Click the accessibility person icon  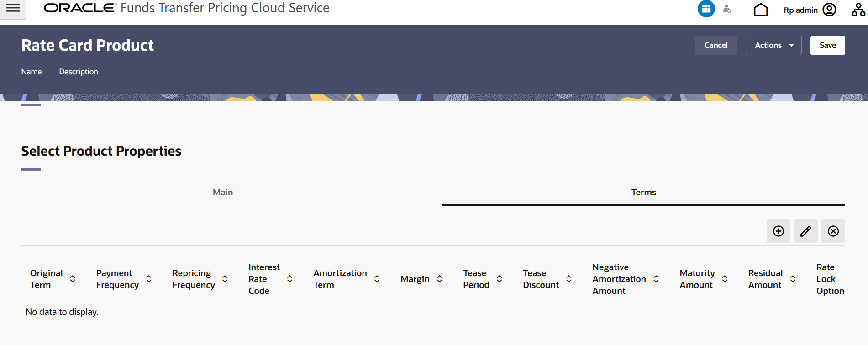727,9
